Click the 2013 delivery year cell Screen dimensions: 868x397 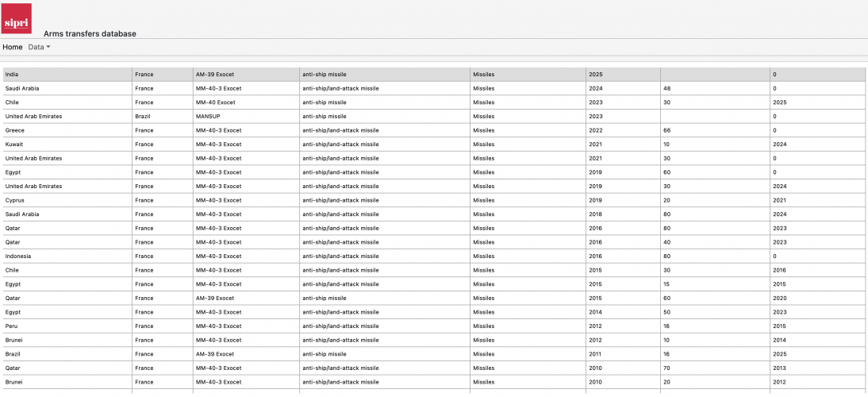817,368
